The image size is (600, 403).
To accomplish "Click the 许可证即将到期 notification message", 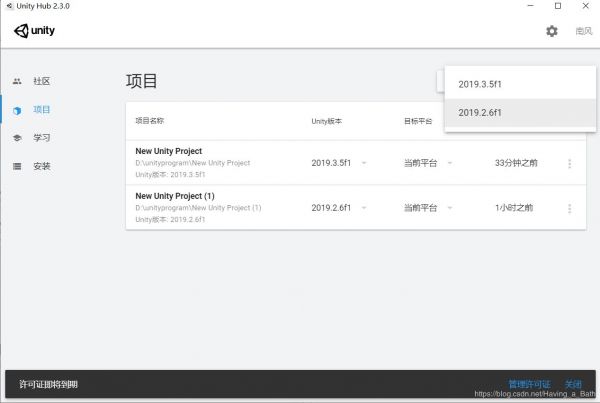I will click(x=49, y=384).
